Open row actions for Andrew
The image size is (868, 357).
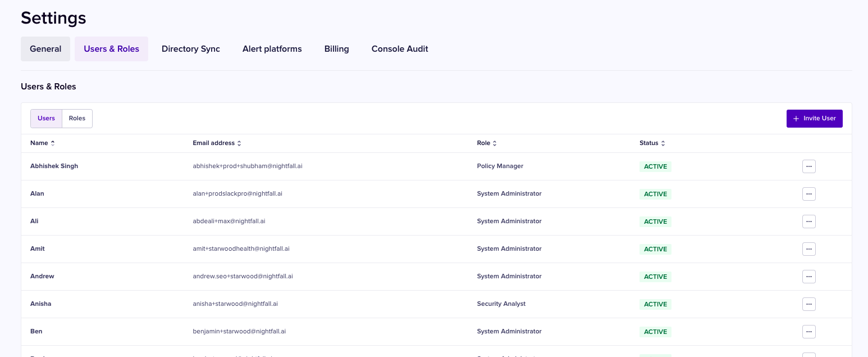pyautogui.click(x=808, y=277)
